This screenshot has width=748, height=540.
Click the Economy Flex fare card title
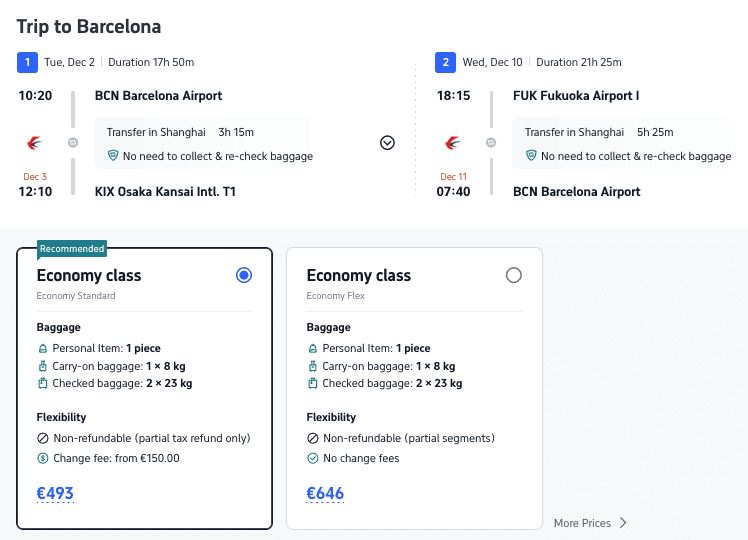(x=358, y=275)
